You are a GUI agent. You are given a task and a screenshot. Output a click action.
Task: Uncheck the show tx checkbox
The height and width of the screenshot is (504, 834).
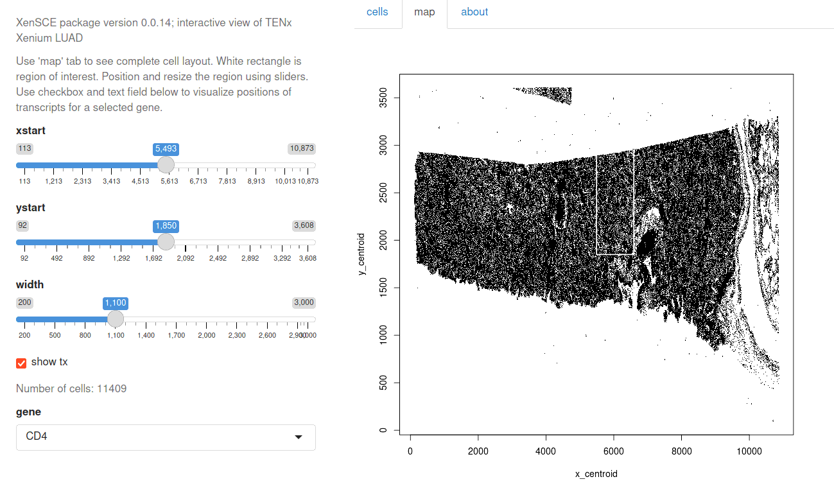tap(21, 363)
